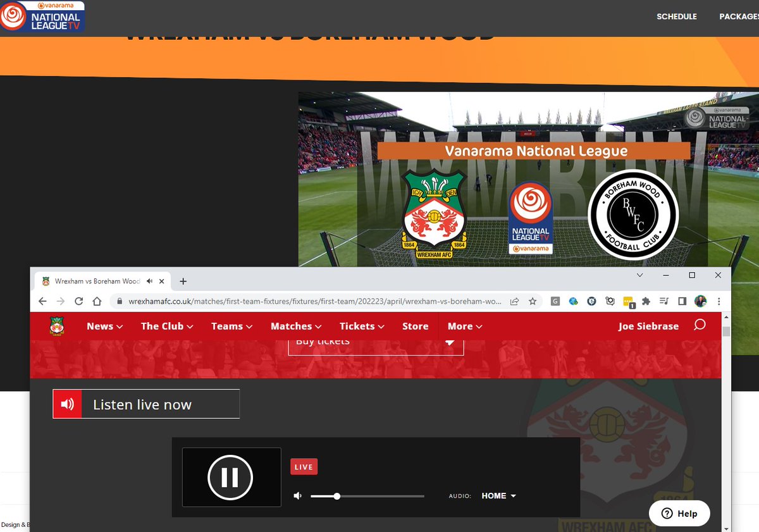Go forward in browser history
Image resolution: width=759 pixels, height=532 pixels.
(x=61, y=302)
